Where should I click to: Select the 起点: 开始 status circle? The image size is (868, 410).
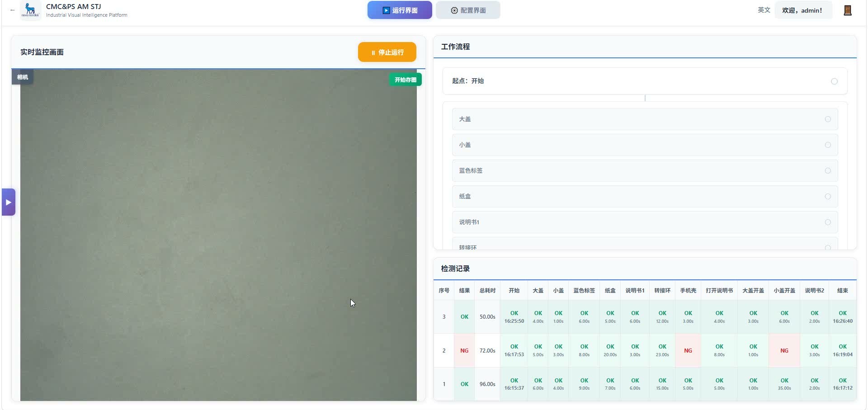coord(834,81)
